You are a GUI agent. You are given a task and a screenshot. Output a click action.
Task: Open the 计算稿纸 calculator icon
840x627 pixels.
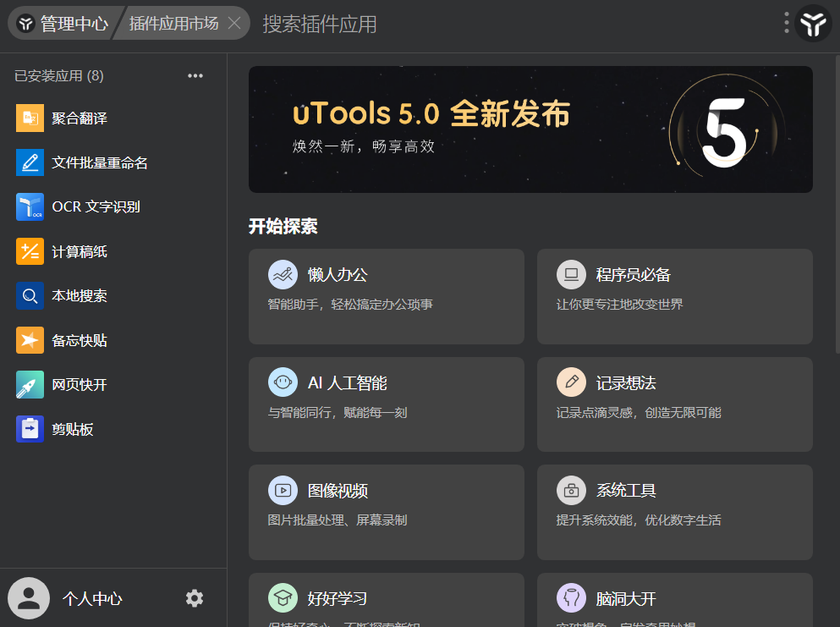(30, 251)
